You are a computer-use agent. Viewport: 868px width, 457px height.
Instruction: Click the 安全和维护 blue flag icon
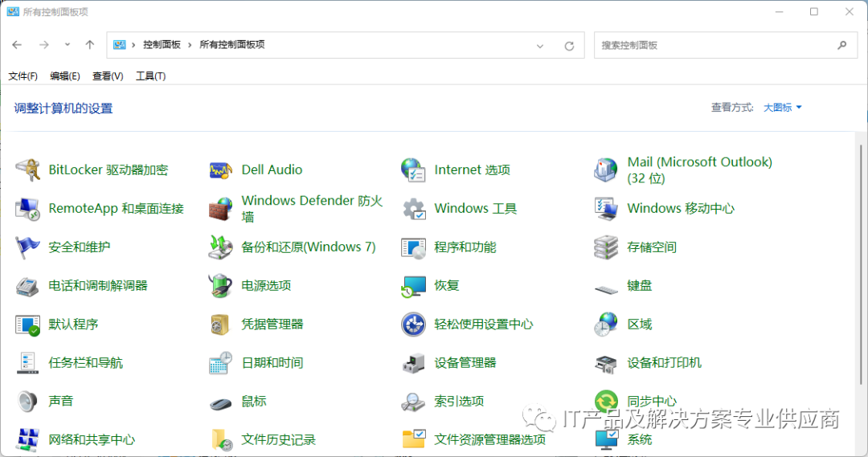(27, 247)
